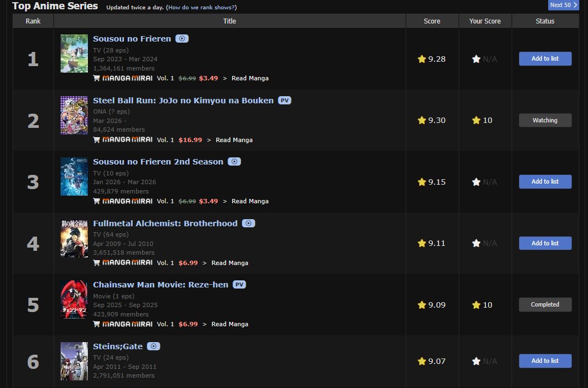This screenshot has height=388, width=588.
Task: Click your score star for Steel Ball Run
Action: [476, 120]
